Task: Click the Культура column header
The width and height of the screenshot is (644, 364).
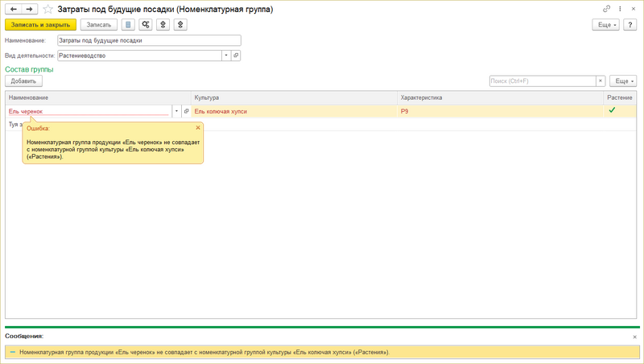Action: tap(294, 97)
